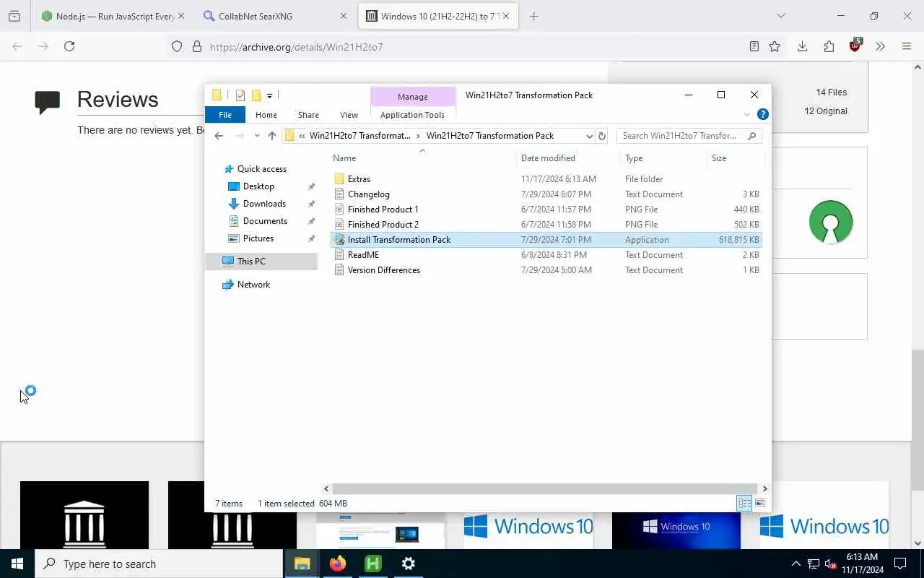Expand the Explorer ribbon chevron

[x=747, y=114]
